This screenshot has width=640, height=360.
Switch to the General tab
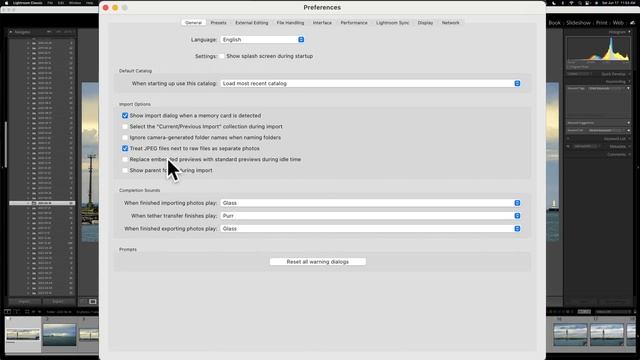pos(193,23)
